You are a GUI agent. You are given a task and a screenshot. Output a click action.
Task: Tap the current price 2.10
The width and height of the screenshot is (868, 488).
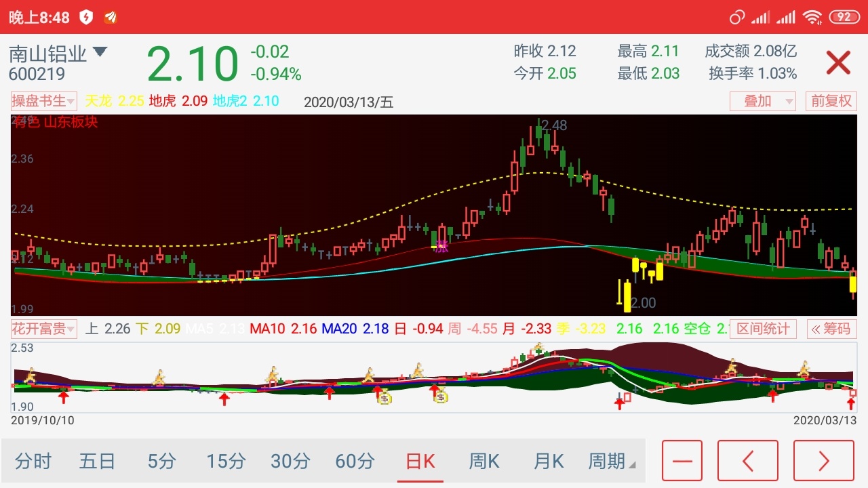[193, 64]
